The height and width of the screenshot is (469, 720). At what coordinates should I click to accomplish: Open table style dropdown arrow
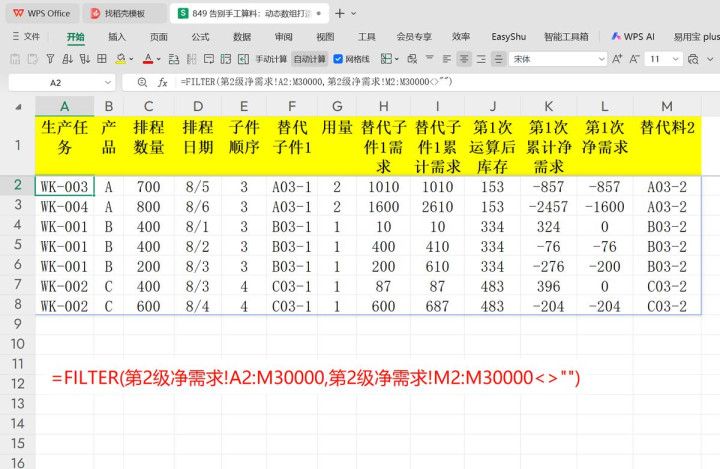397,59
